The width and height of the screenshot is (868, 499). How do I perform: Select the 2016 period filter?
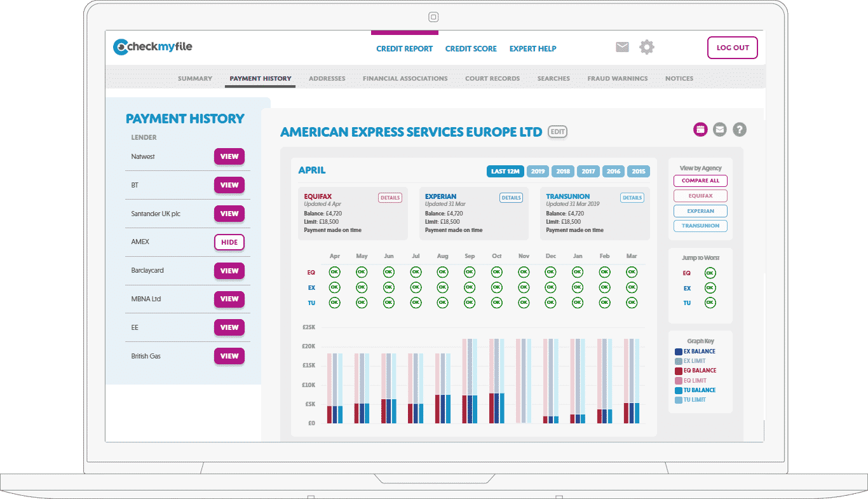613,171
